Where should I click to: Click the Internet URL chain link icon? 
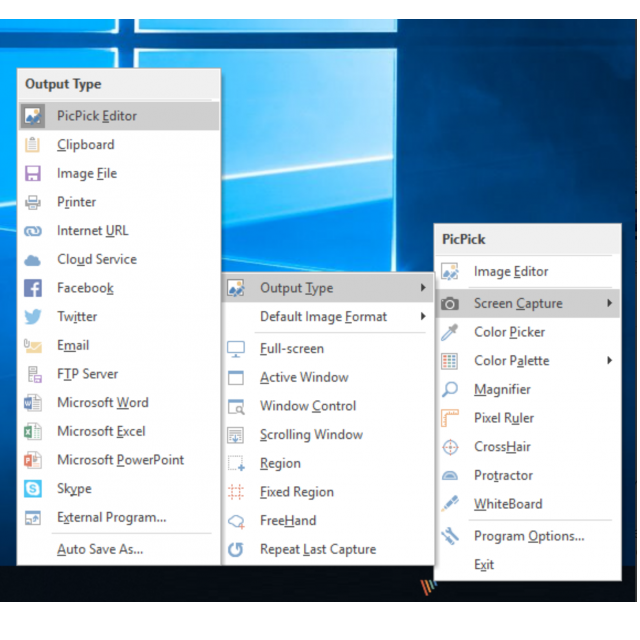[x=33, y=231]
